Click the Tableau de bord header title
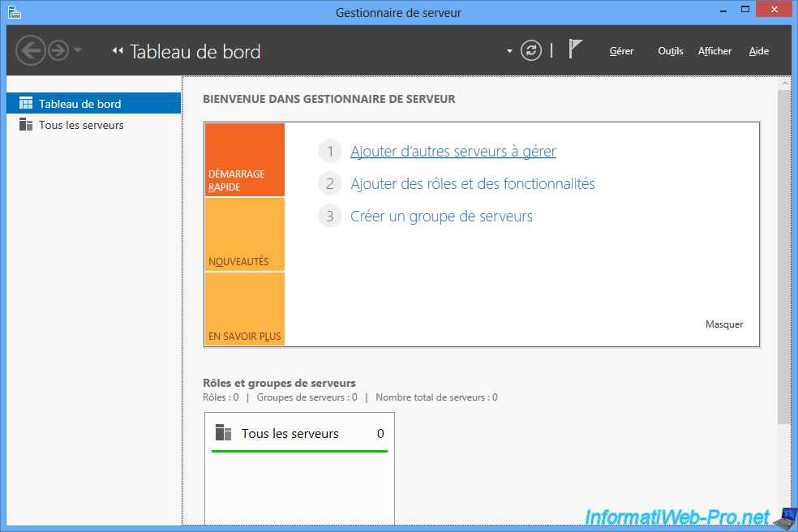This screenshot has width=798, height=532. 195,51
